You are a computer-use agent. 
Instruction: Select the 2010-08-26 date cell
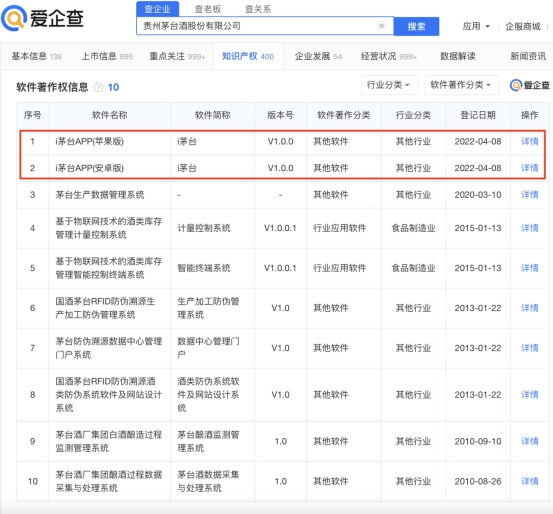pyautogui.click(x=478, y=481)
